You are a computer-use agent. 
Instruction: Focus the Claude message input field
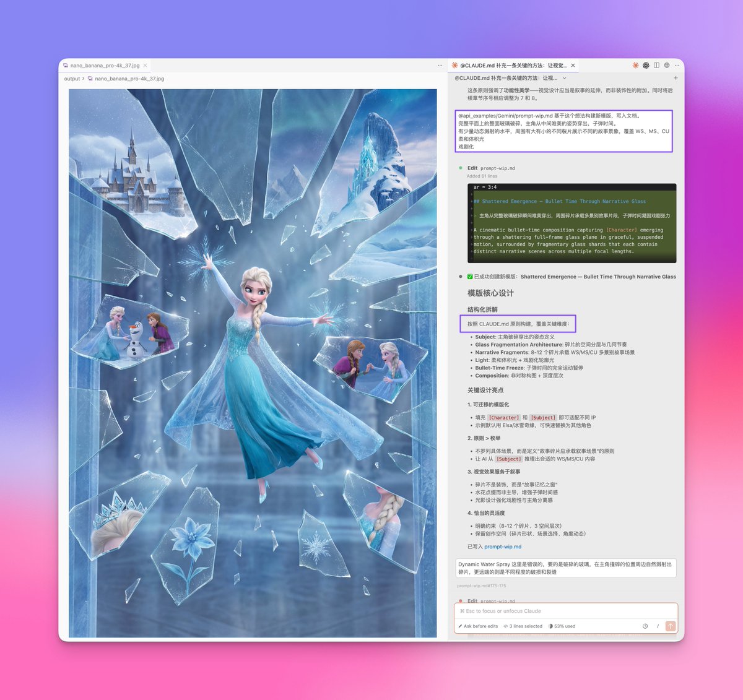tap(566, 611)
